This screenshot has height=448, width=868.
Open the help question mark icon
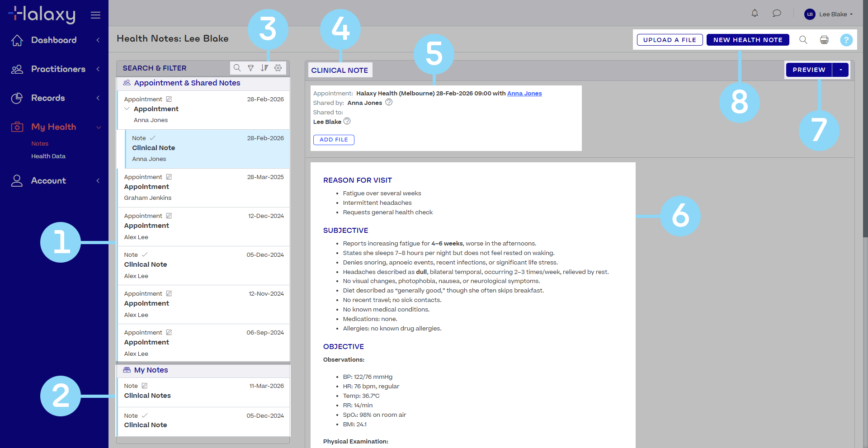[x=846, y=40]
